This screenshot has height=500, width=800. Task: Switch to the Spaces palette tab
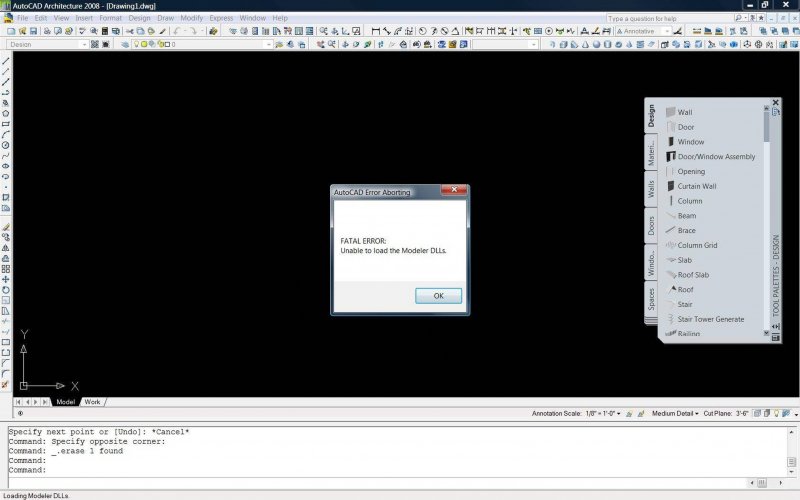point(651,299)
